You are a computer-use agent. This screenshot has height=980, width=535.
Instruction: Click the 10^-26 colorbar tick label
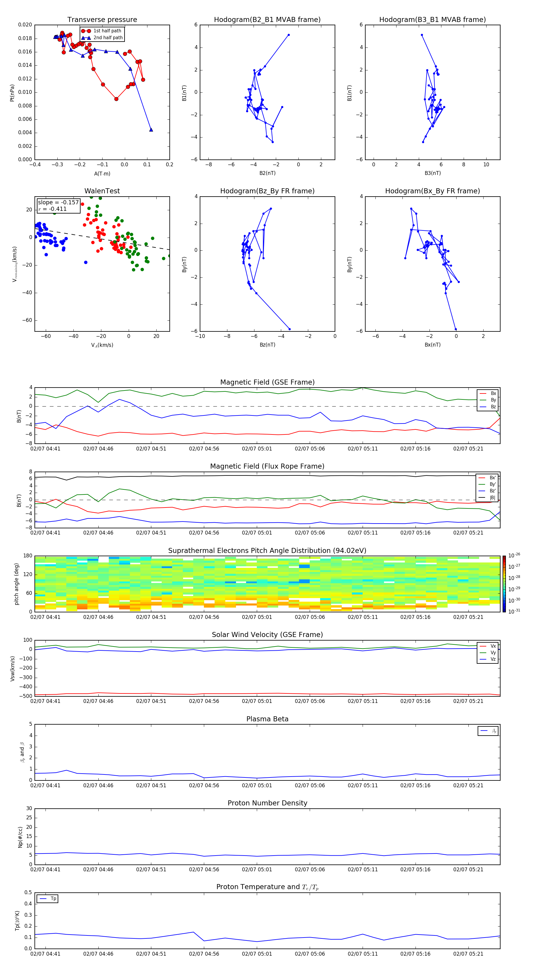point(514,555)
